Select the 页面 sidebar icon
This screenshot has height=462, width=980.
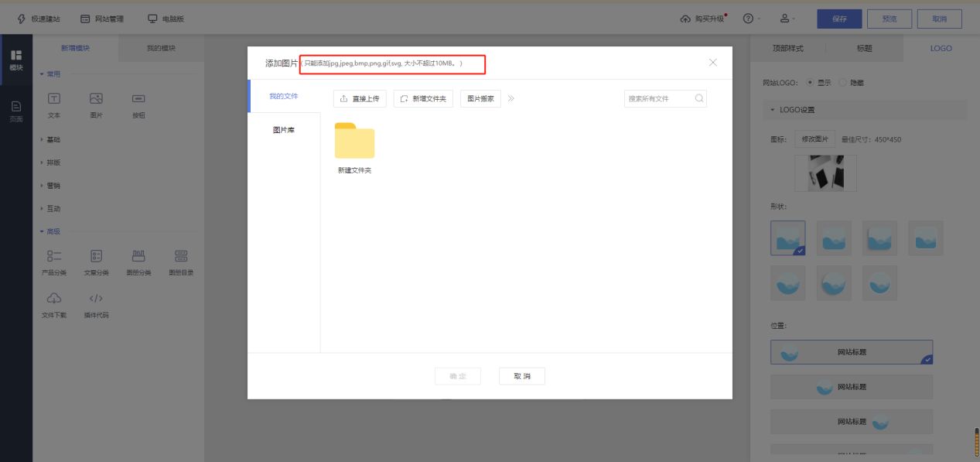tap(16, 111)
